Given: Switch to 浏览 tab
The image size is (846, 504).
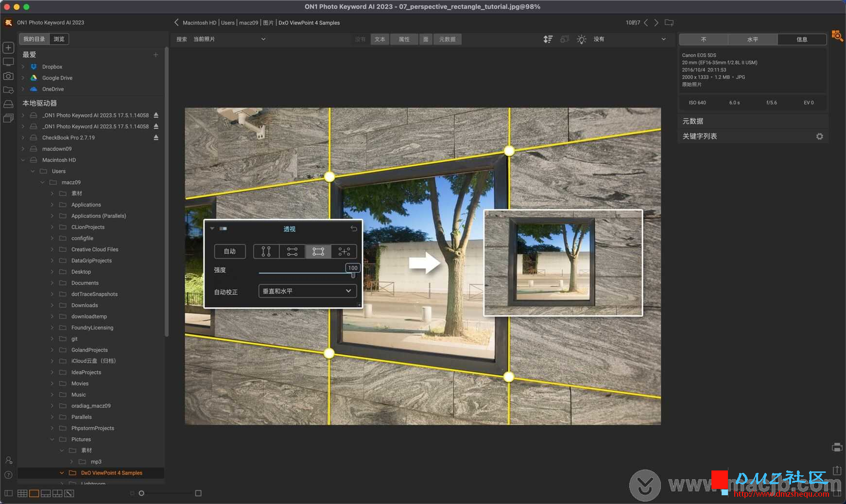Looking at the screenshot, I should 59,39.
